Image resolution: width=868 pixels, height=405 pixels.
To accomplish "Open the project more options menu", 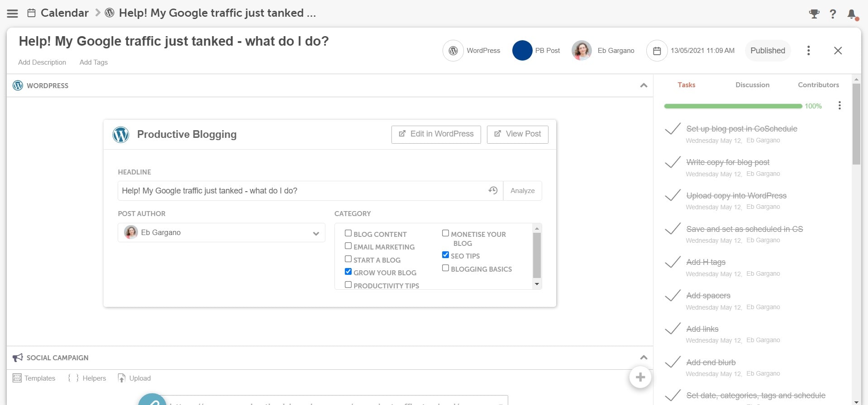I will point(808,51).
